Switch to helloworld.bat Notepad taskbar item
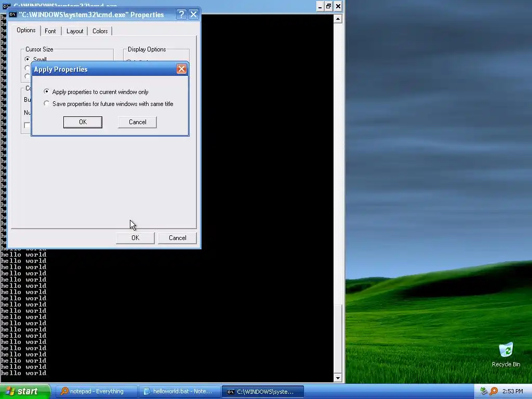The height and width of the screenshot is (399, 532). tap(179, 392)
